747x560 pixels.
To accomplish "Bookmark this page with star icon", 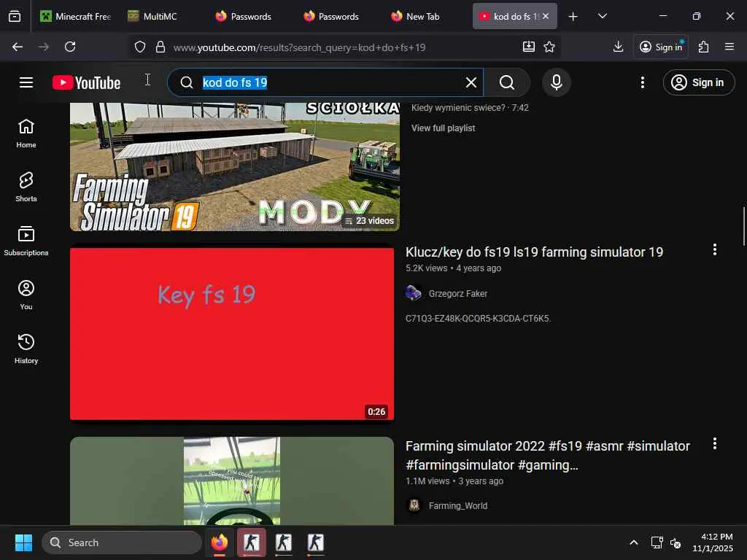I will [549, 47].
